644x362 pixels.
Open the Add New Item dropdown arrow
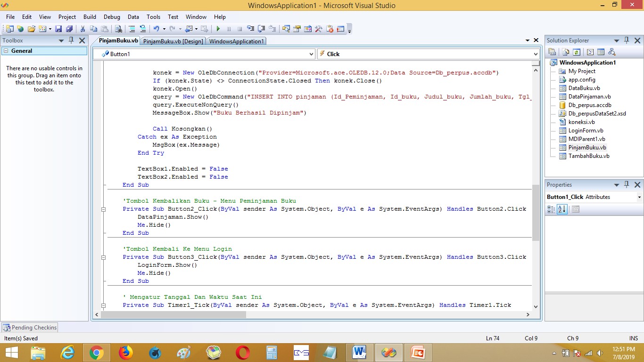tap(49, 29)
